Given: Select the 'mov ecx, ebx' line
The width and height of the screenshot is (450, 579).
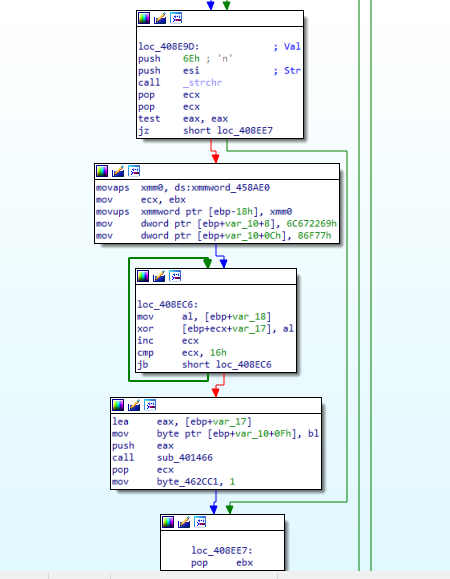Looking at the screenshot, I should [x=141, y=200].
